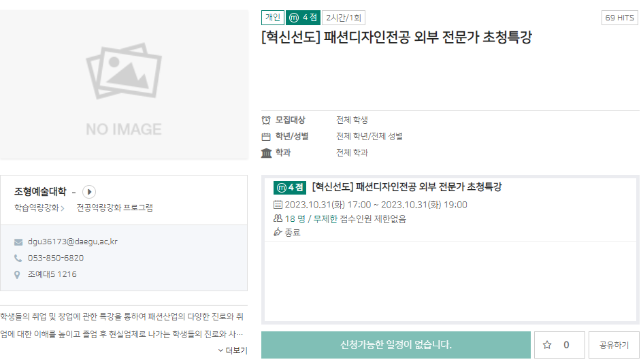Click the alarm clock icon beside 모집대상
The width and height of the screenshot is (641, 364).
pos(266,120)
